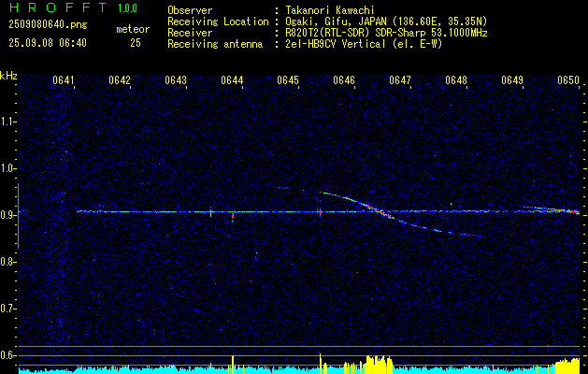Click the antenna description 2el-HB9CV Vertical

coord(335,44)
